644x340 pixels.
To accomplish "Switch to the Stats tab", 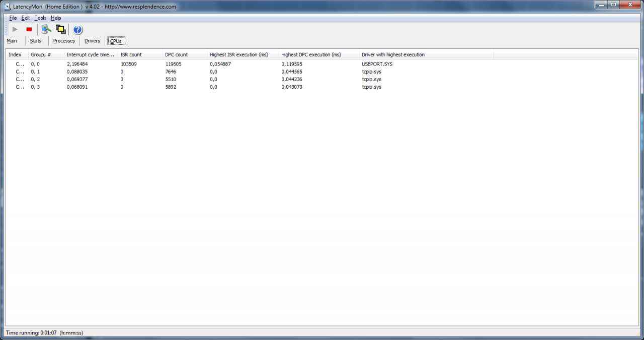I will 36,41.
